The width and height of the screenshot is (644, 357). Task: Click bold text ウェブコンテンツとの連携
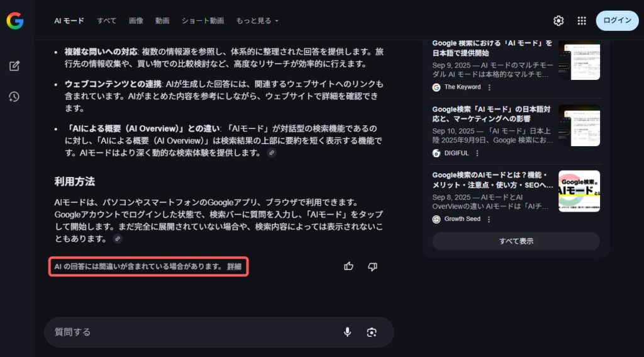pos(113,84)
